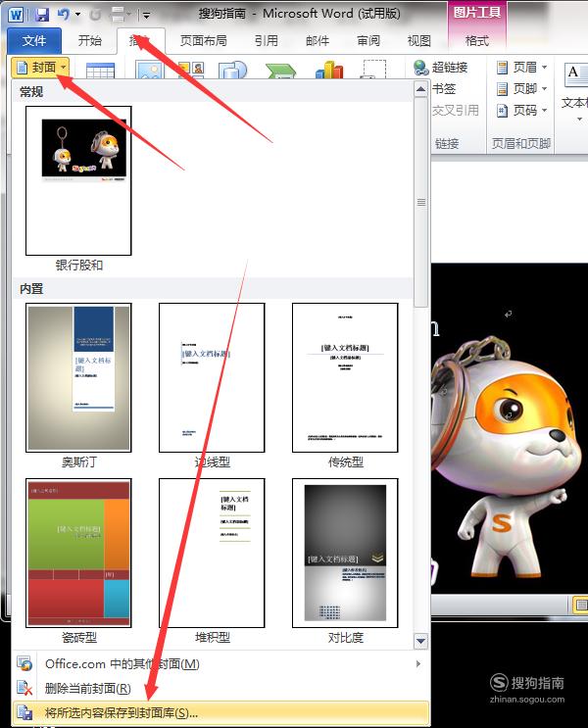Click the Picture icon in Insert ribbon
The image size is (588, 728).
coord(150,70)
